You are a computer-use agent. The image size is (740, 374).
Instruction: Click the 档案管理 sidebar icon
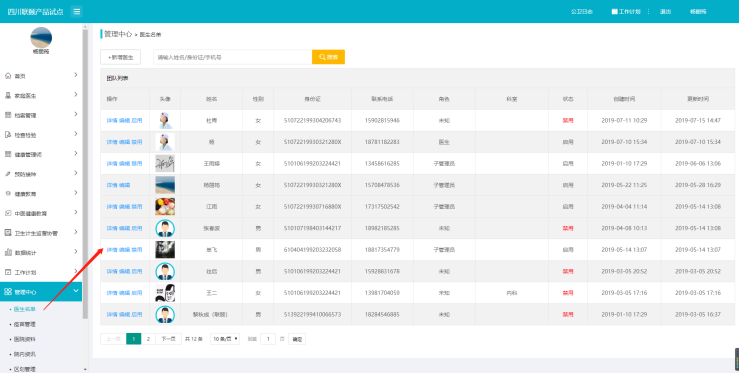(8, 115)
